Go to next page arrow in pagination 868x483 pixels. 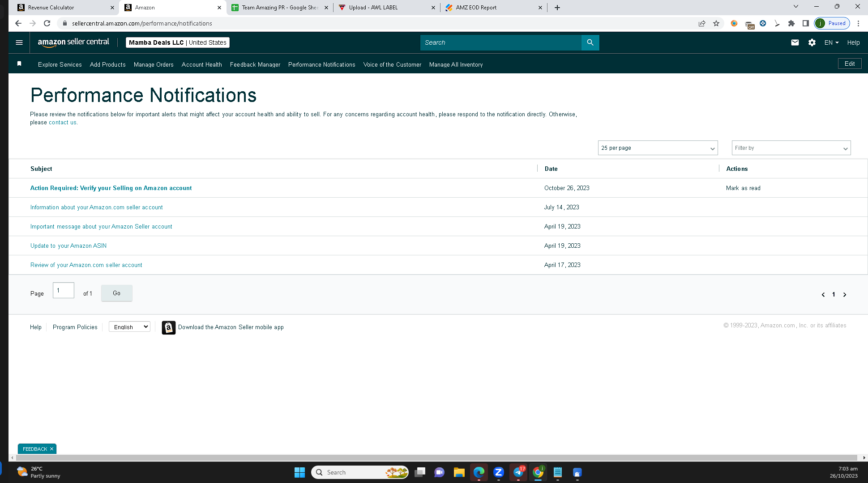(x=845, y=294)
